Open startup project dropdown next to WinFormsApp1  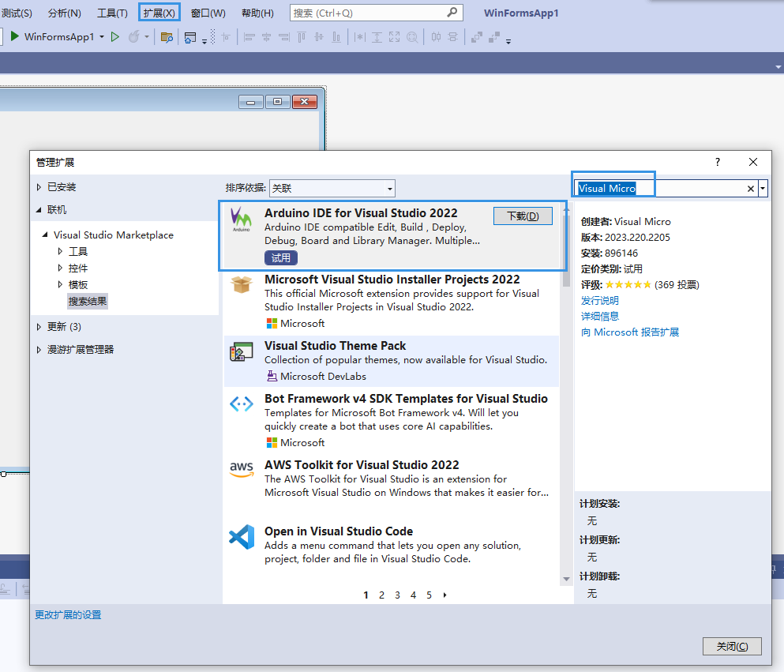click(102, 37)
